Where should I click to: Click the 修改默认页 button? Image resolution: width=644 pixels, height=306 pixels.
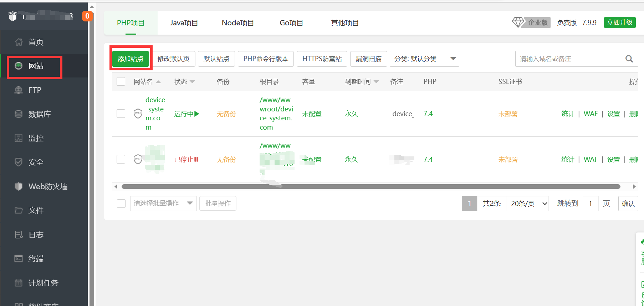tap(174, 59)
